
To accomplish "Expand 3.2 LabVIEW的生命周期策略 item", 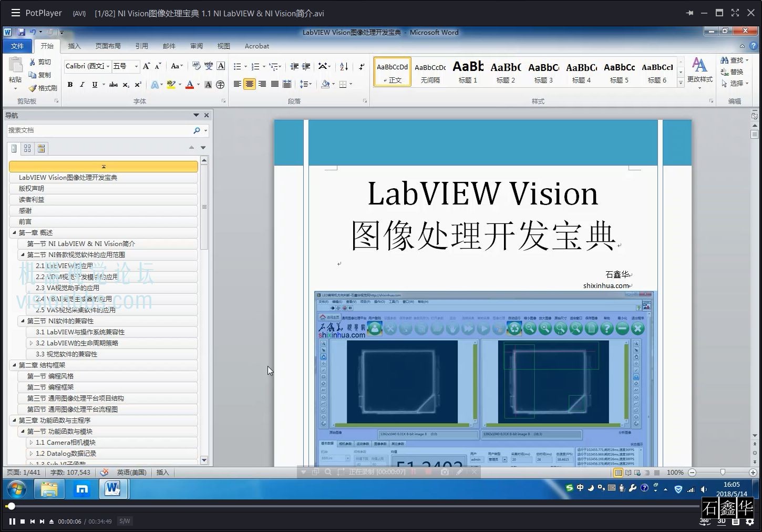I will [32, 343].
